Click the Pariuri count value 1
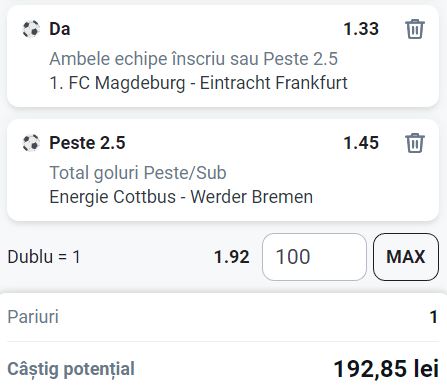Viewport: 447px width, 387px height. [x=433, y=317]
